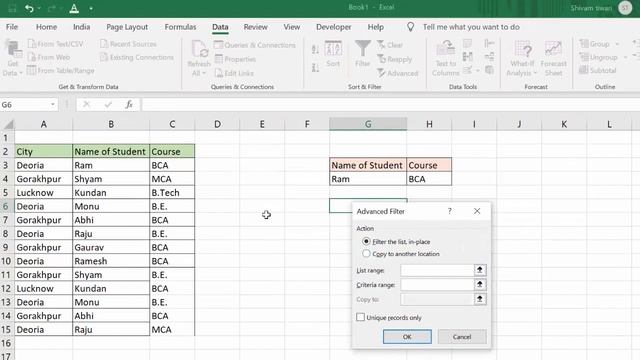The width and height of the screenshot is (640, 360).
Task: Click the Insert Function fx icon
Action: pyautogui.click(x=129, y=105)
